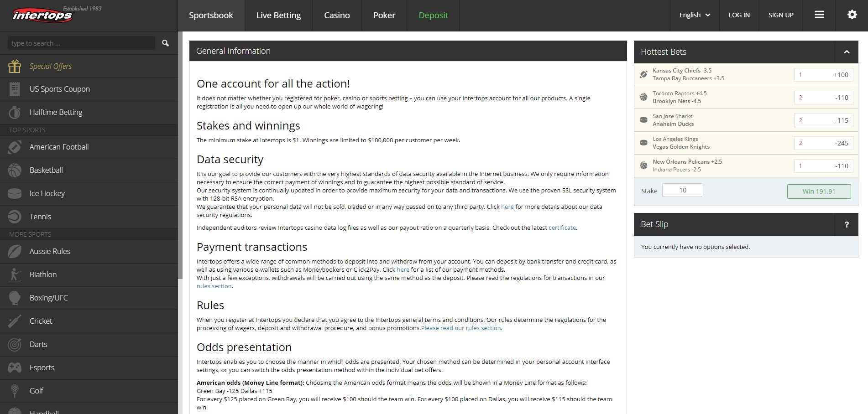Click the Boxing/UFC glove icon
868x414 pixels.
(x=15, y=298)
